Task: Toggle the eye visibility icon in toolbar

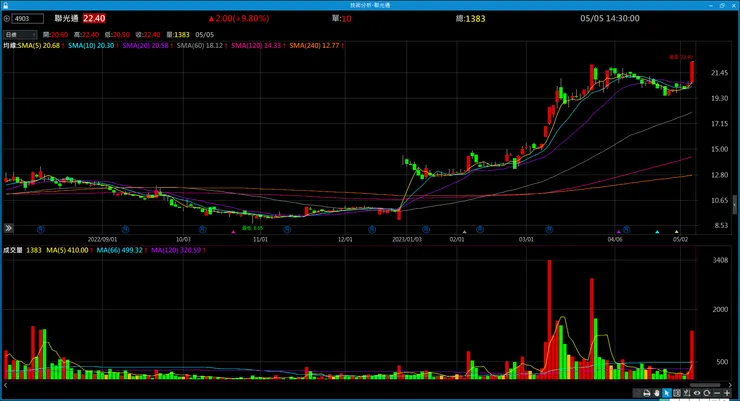Action: (x=697, y=393)
